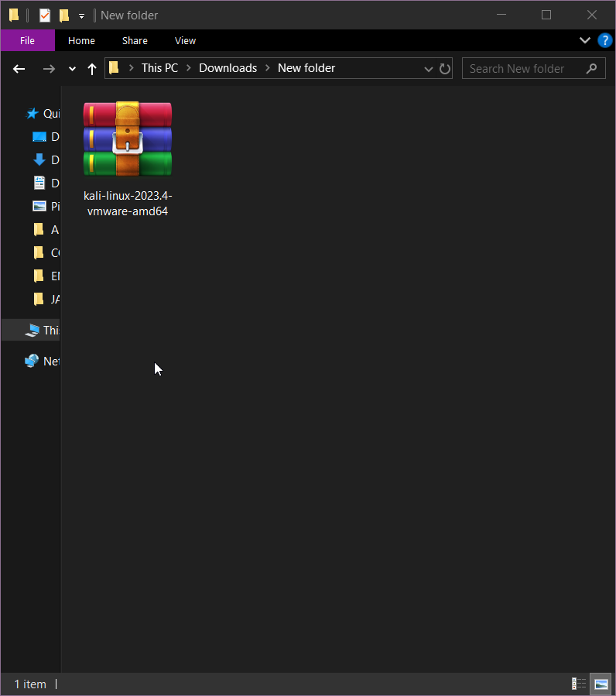Open the File menu
Viewport: 616px width, 696px height.
(27, 40)
